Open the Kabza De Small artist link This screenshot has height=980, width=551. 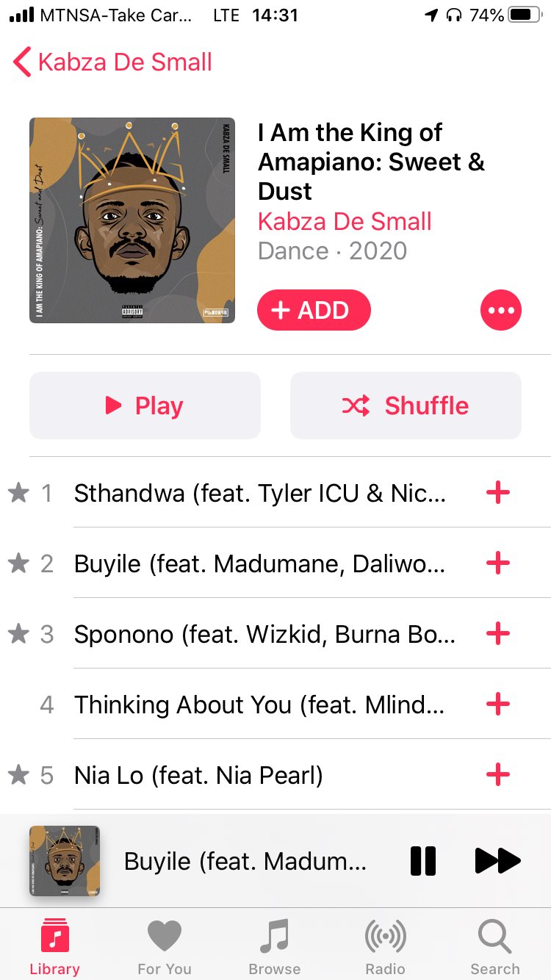pos(345,221)
